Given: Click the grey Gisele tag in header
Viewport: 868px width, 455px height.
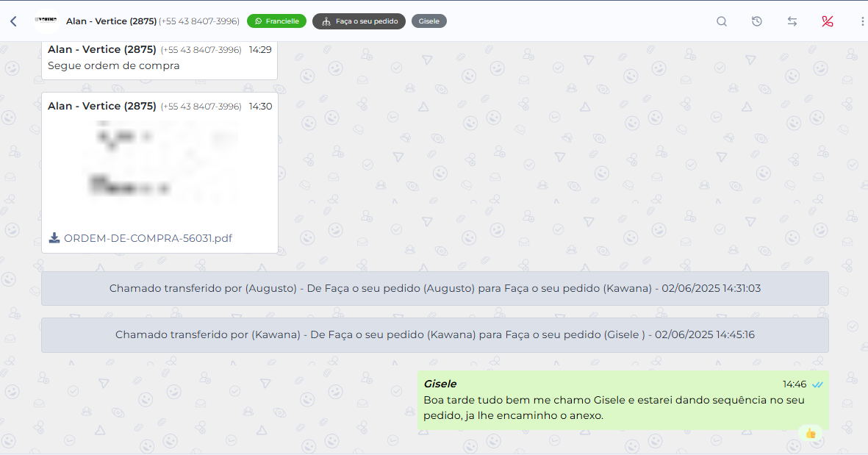Looking at the screenshot, I should click(x=429, y=21).
